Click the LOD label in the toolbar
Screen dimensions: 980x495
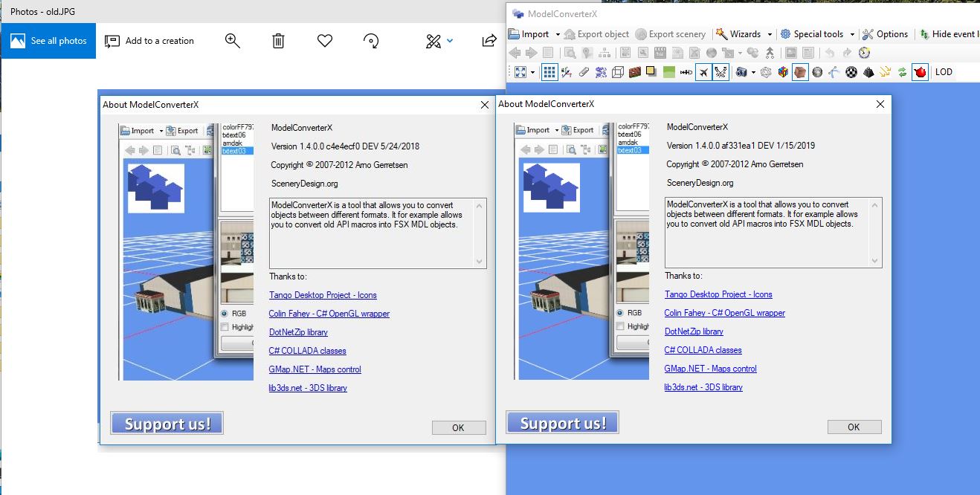pyautogui.click(x=944, y=72)
